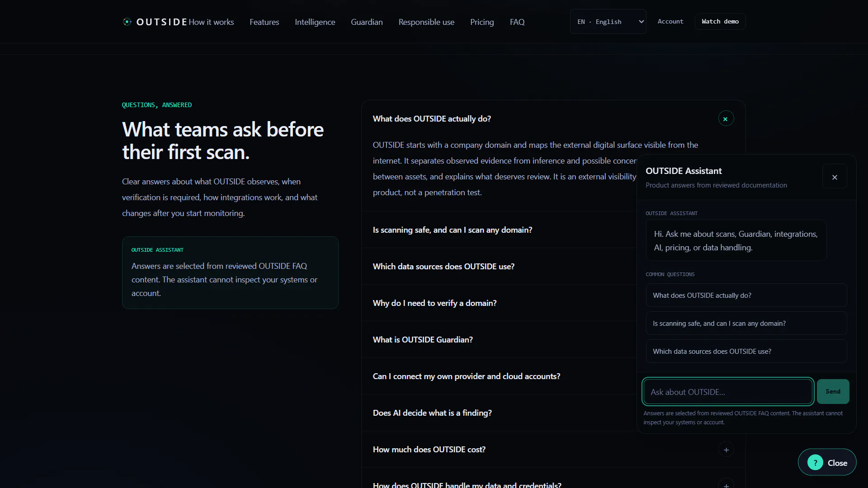Click the 'What teams ask before their first scan.' heading

click(x=222, y=141)
